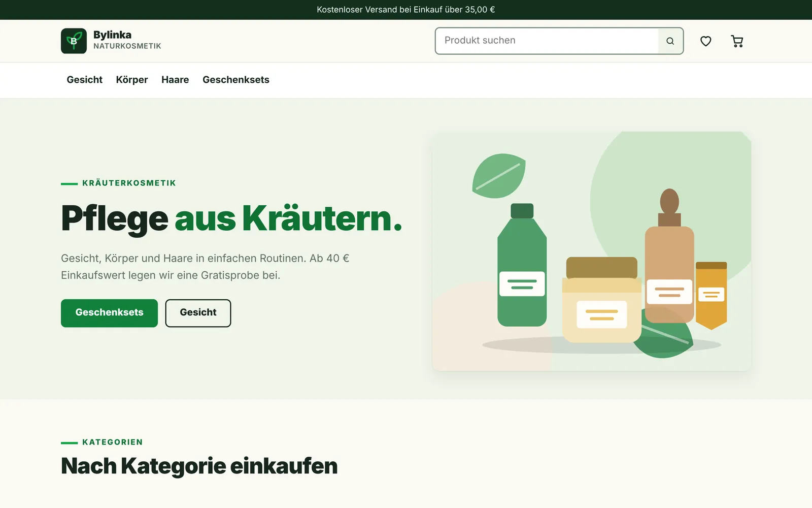Open the shopping cart icon
Screen dimensions: 812x508
[737, 41]
